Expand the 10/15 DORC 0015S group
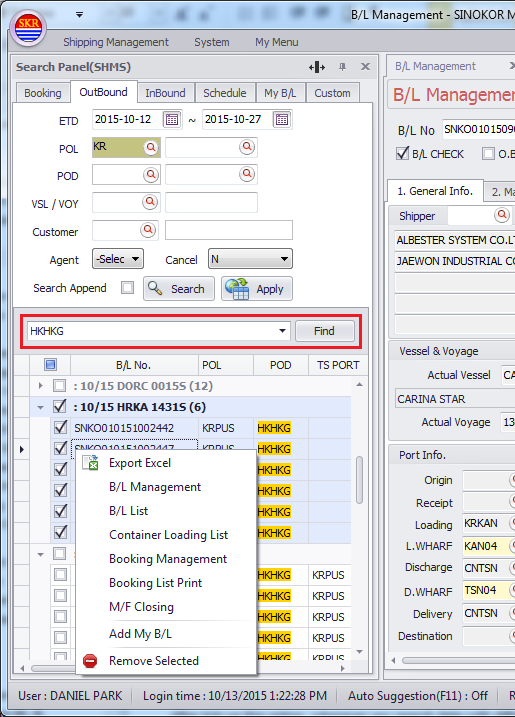The width and height of the screenshot is (515, 717). (41, 386)
